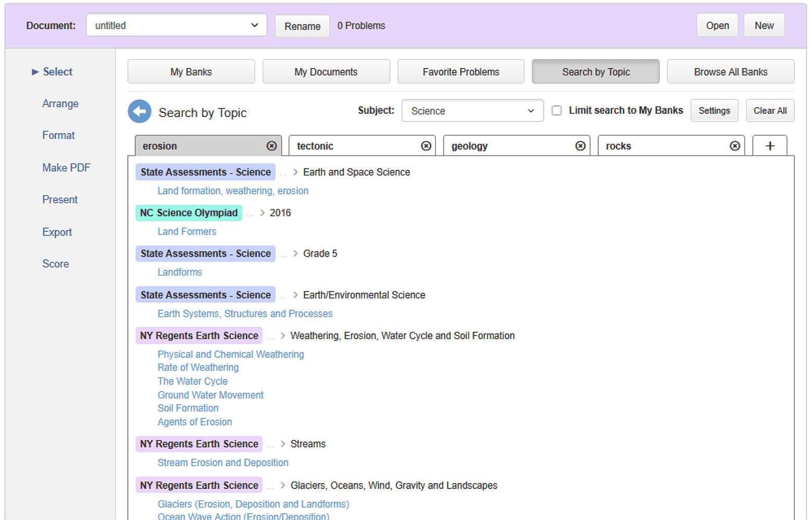
Task: Enable Limit search to My Banks
Action: (557, 110)
